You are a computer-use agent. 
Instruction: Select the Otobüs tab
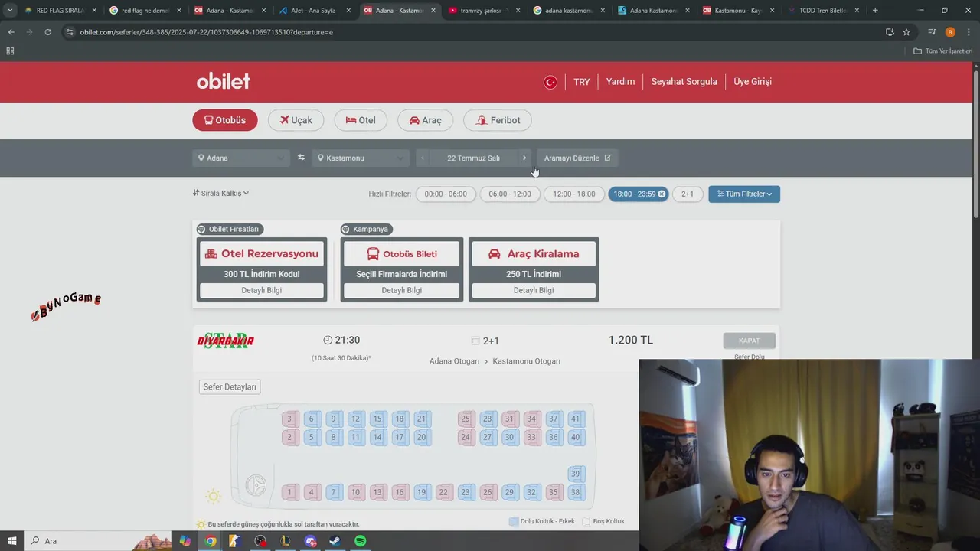(x=225, y=120)
